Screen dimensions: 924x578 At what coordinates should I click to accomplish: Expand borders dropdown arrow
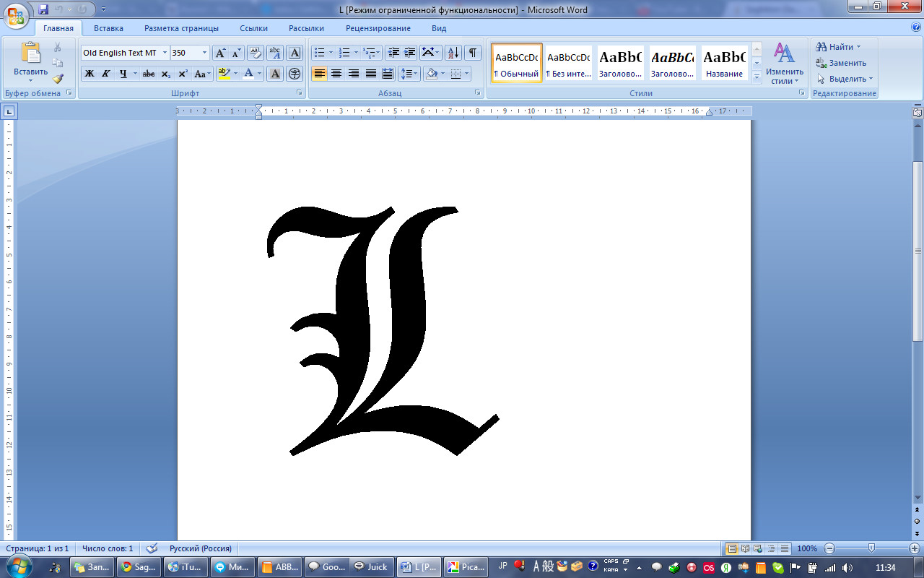click(467, 74)
